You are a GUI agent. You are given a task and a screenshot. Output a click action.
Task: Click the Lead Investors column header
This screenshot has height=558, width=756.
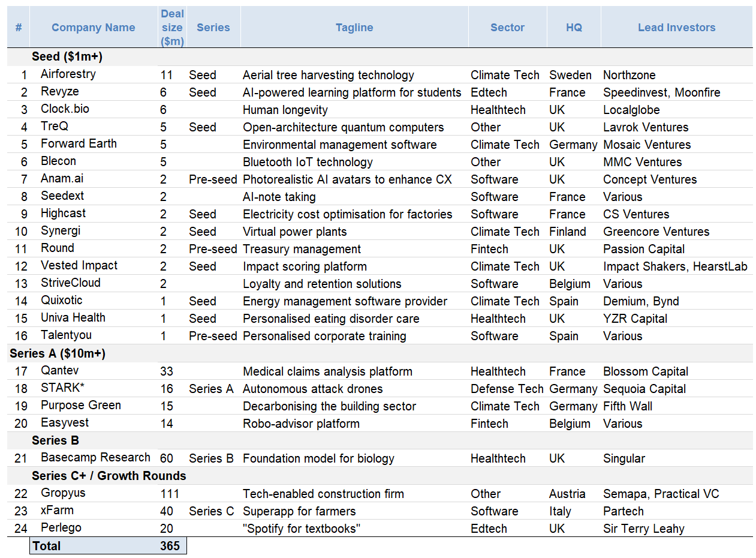coord(676,28)
